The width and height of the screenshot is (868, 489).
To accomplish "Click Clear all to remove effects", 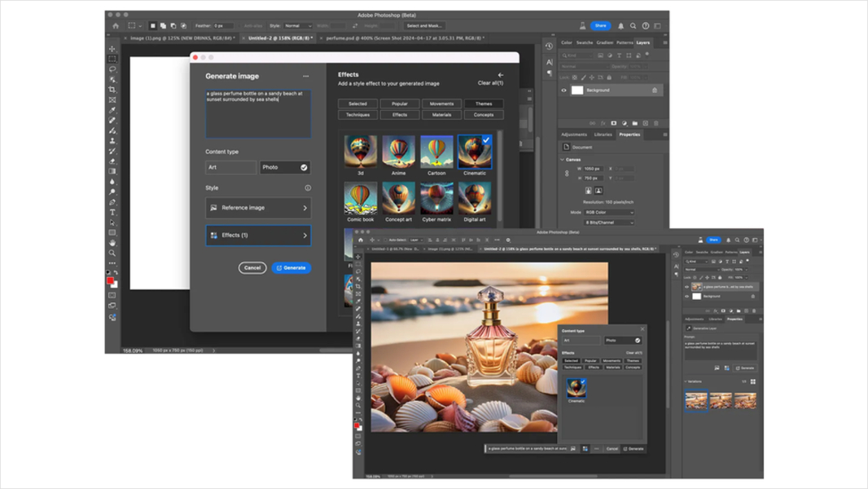I will 490,82.
